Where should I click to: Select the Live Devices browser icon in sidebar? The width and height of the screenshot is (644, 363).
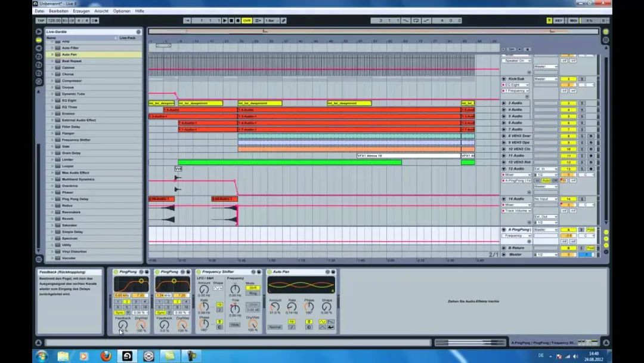(39, 40)
